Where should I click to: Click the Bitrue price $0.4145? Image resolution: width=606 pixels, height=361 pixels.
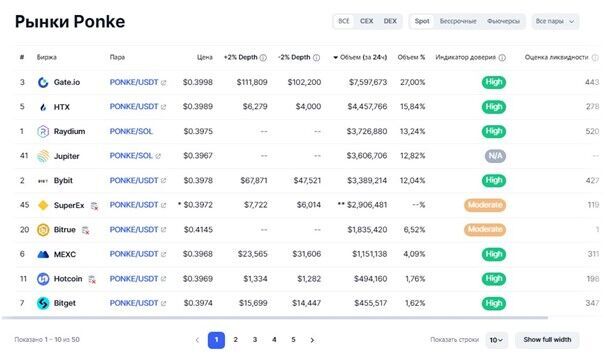198,230
